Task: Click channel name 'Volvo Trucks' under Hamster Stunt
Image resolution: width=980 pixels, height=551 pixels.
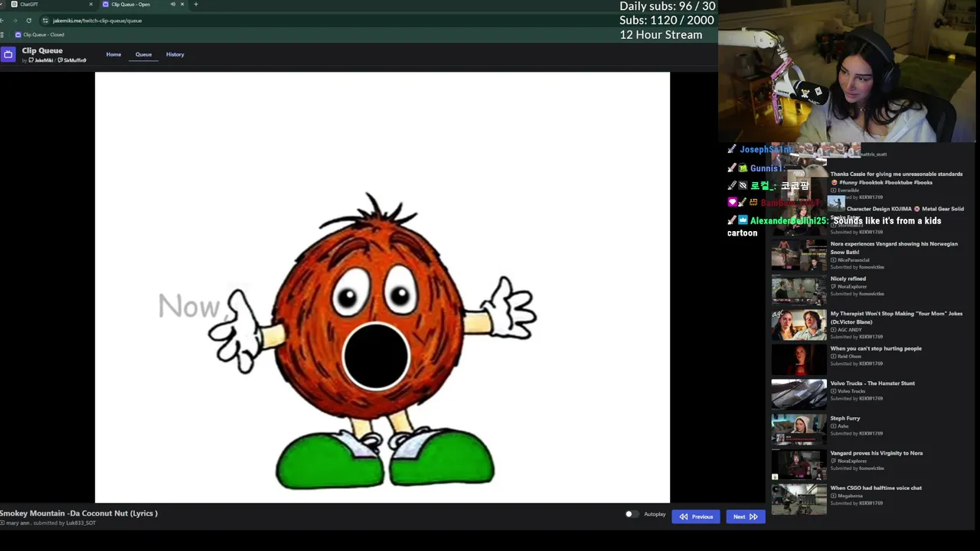Action: [851, 391]
